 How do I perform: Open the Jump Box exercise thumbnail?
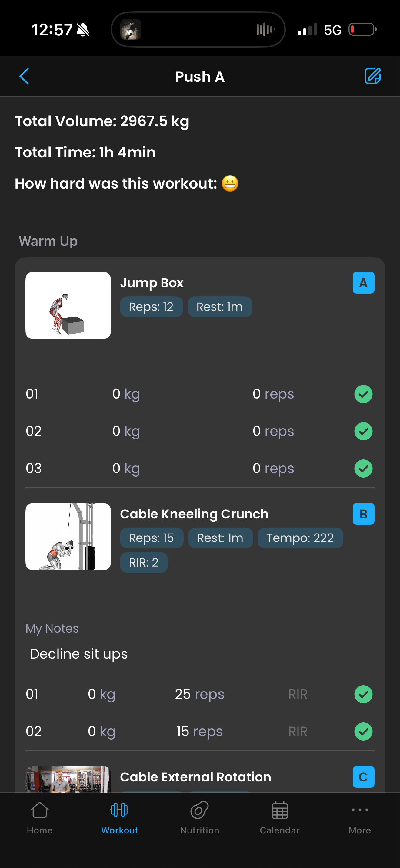[x=68, y=305]
